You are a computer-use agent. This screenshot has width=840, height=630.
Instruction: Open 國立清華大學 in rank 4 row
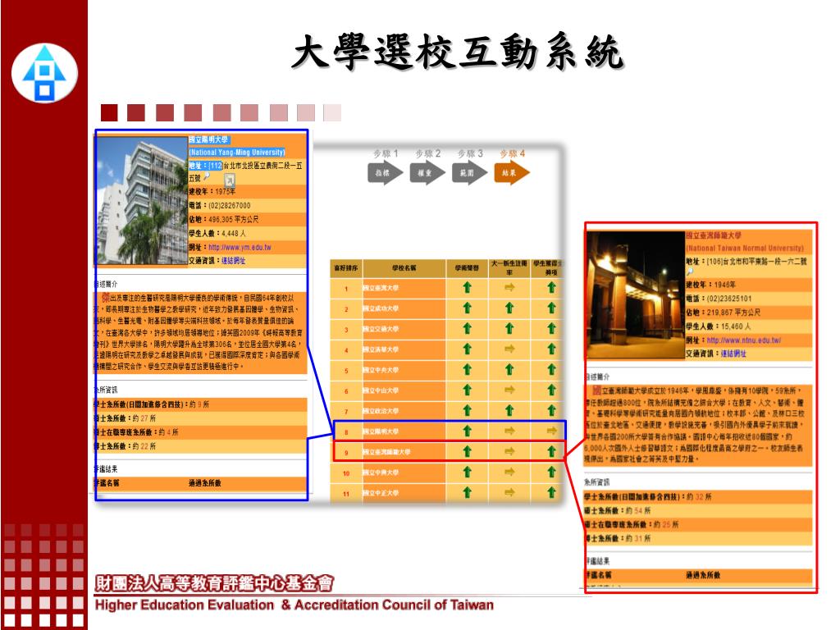point(381,349)
